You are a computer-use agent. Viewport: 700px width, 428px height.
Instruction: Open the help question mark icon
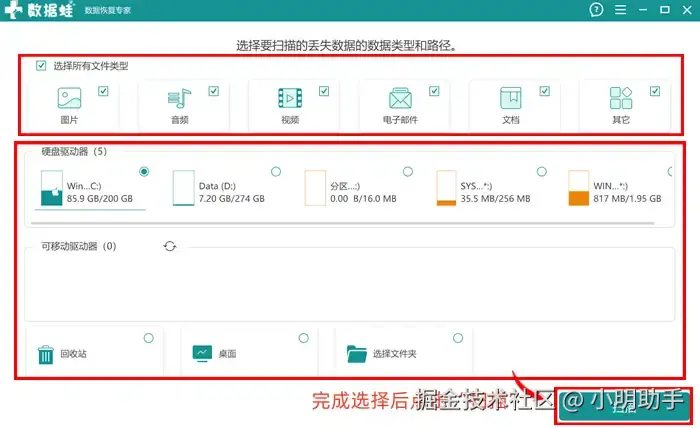coord(596,9)
